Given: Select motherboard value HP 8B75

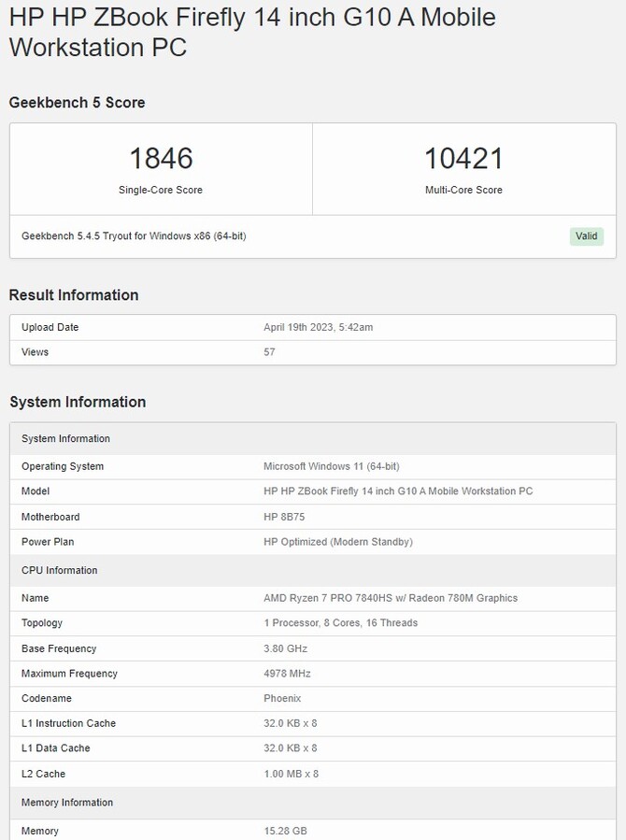Looking at the screenshot, I should click(x=284, y=517).
